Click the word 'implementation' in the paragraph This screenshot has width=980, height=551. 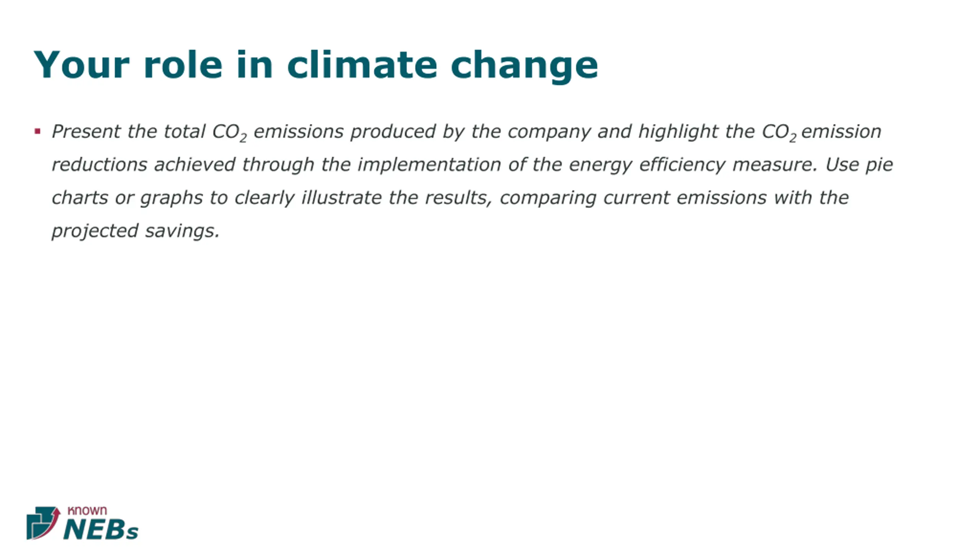click(429, 165)
